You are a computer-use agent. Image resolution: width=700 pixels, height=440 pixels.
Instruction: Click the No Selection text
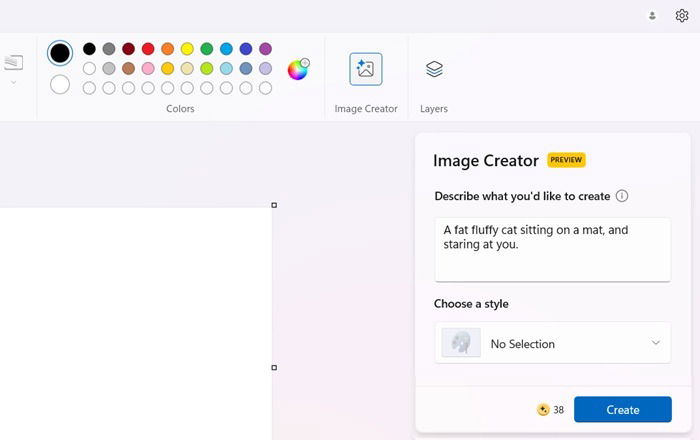(x=523, y=344)
